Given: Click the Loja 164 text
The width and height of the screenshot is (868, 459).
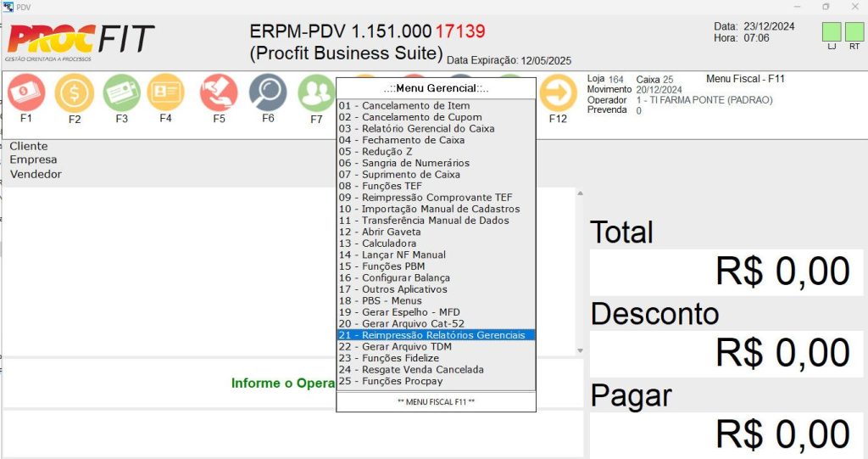Looking at the screenshot, I should click(605, 79).
